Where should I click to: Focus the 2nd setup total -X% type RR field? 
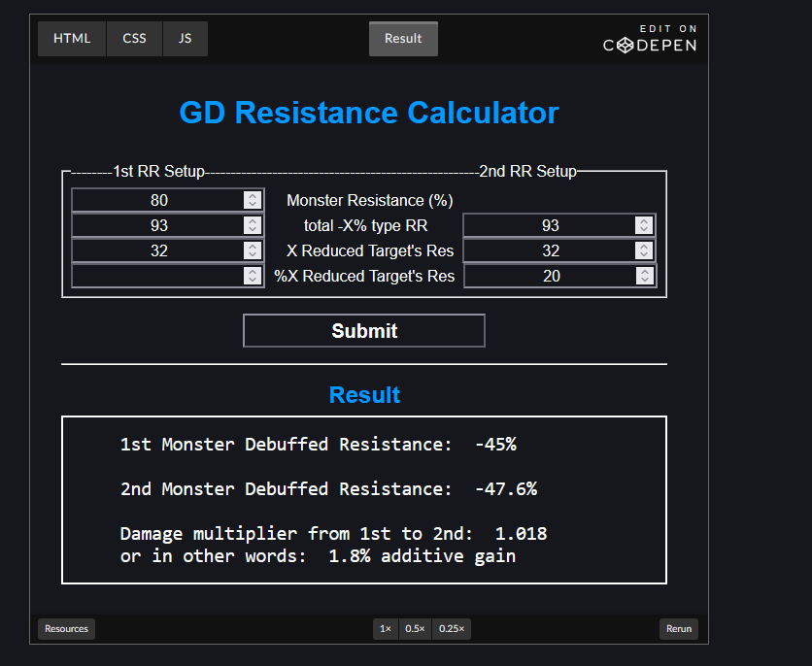559,225
